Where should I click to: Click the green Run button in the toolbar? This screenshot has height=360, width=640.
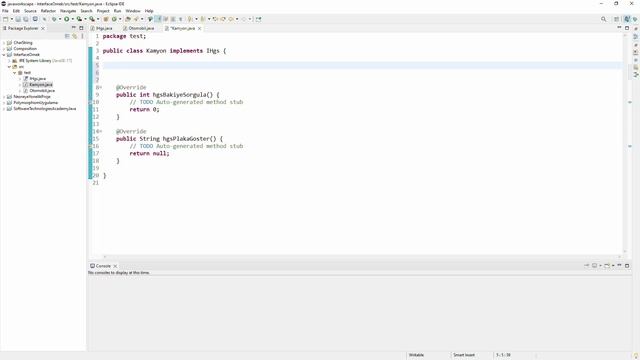(67, 19)
